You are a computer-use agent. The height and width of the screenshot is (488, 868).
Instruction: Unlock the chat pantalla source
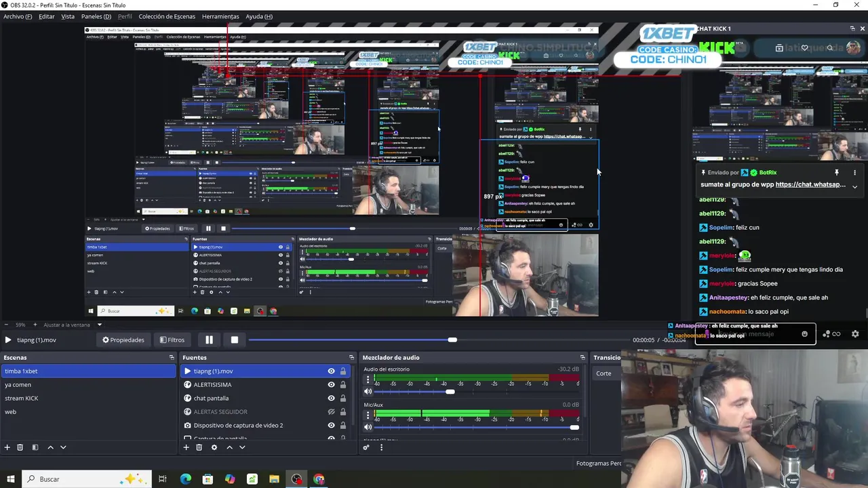click(x=343, y=399)
